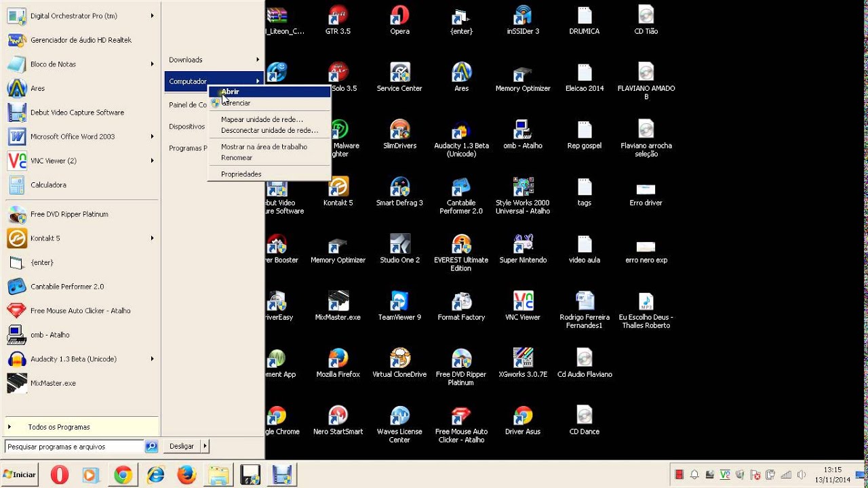This screenshot has width=868, height=488.
Task: Open Propriedades from context menu
Action: coord(269,174)
